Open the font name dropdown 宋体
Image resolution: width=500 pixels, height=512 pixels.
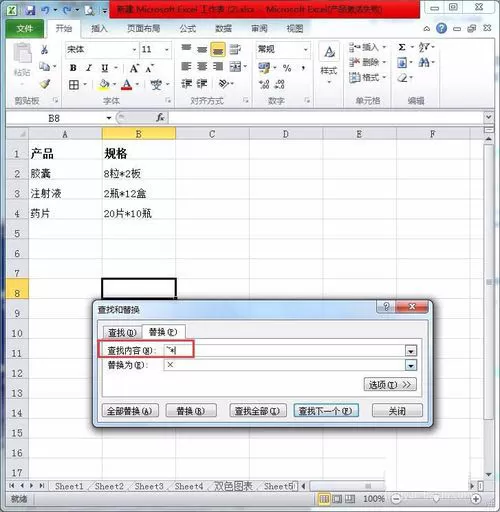pos(134,50)
